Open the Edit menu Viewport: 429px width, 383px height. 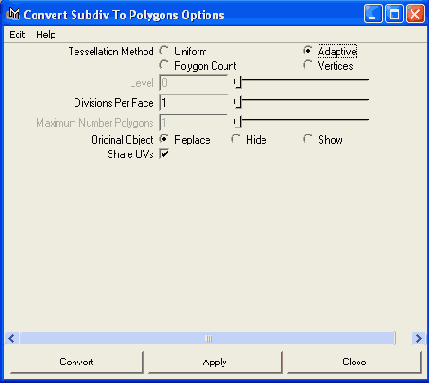point(17,34)
